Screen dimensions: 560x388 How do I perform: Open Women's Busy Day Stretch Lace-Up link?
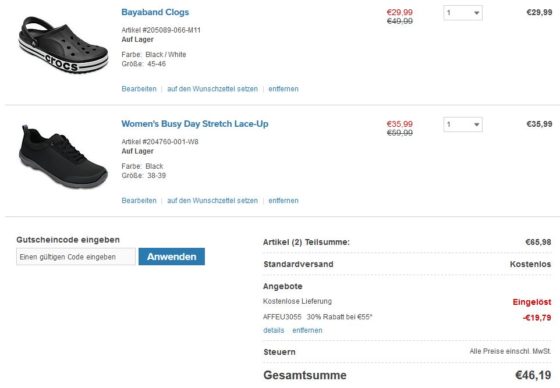click(x=195, y=124)
